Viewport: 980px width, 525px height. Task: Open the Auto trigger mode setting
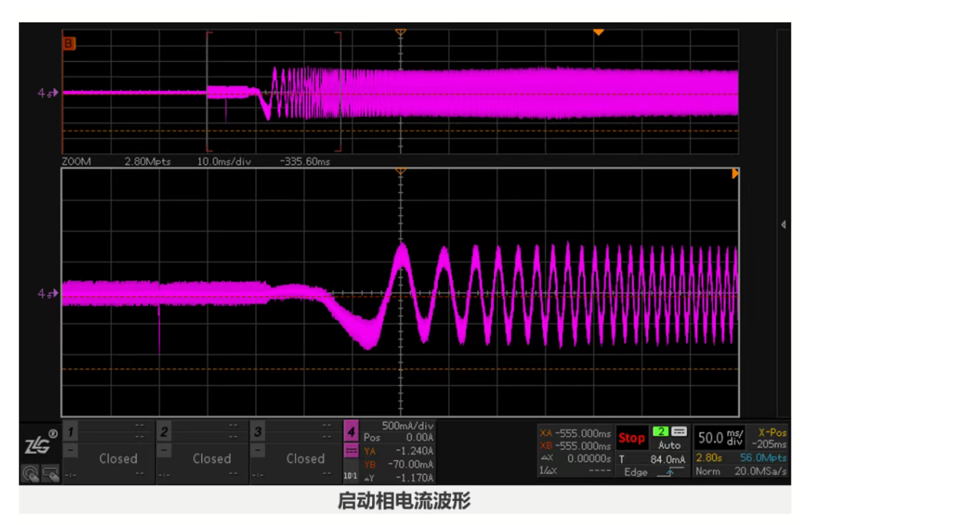tap(669, 446)
